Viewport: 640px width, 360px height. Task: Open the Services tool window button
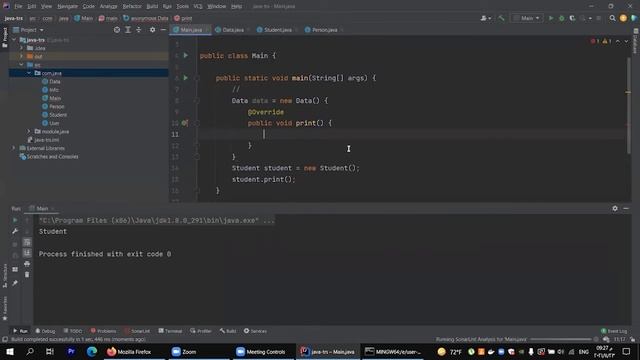tap(255, 331)
